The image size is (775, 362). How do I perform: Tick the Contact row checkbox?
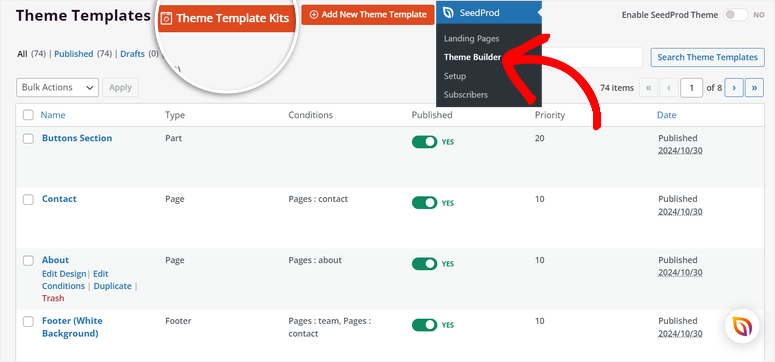[x=28, y=199]
